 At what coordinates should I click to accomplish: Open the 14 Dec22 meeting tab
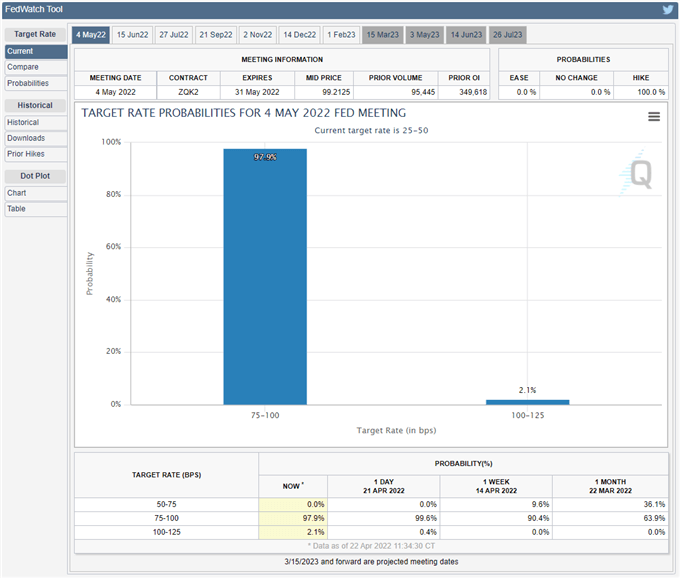coord(299,35)
